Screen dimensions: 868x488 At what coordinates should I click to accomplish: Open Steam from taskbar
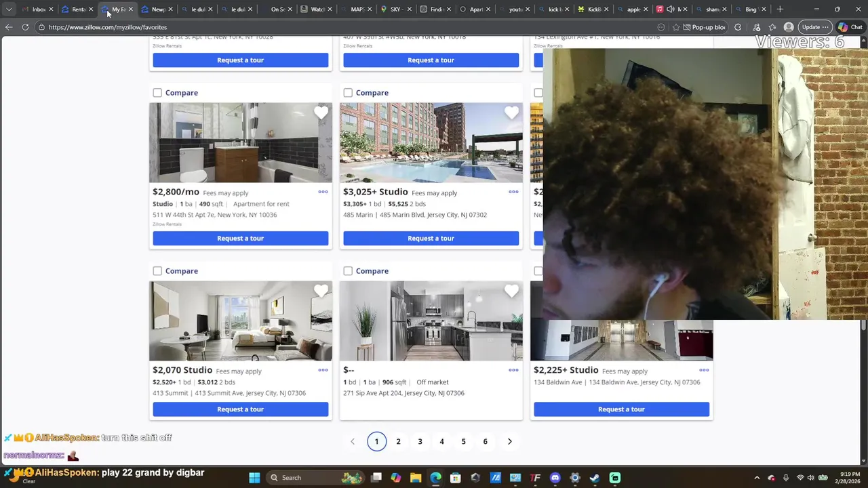(595, 478)
